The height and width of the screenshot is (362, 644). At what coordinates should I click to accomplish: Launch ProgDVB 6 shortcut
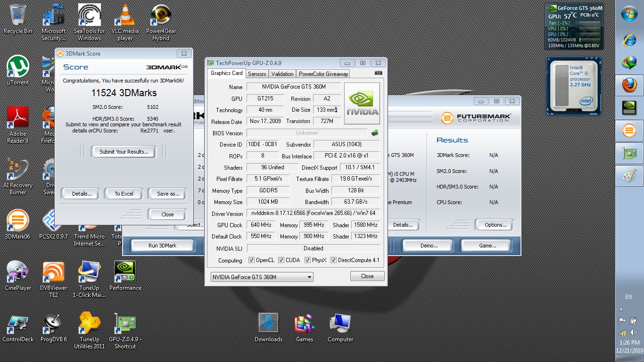pos(53,328)
